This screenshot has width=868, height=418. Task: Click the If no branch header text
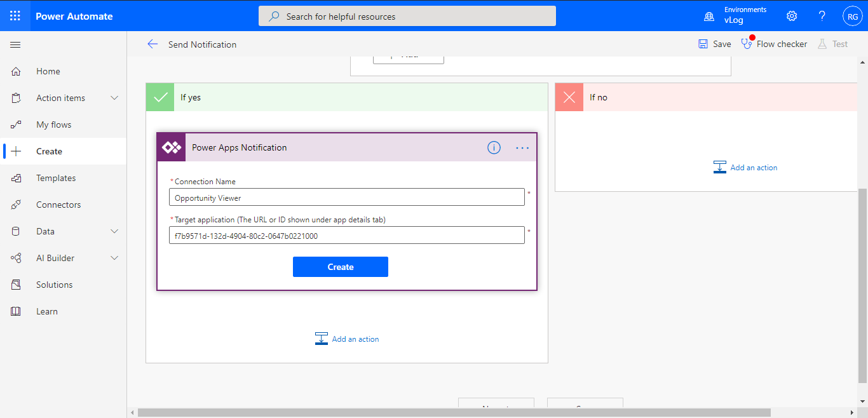[599, 97]
